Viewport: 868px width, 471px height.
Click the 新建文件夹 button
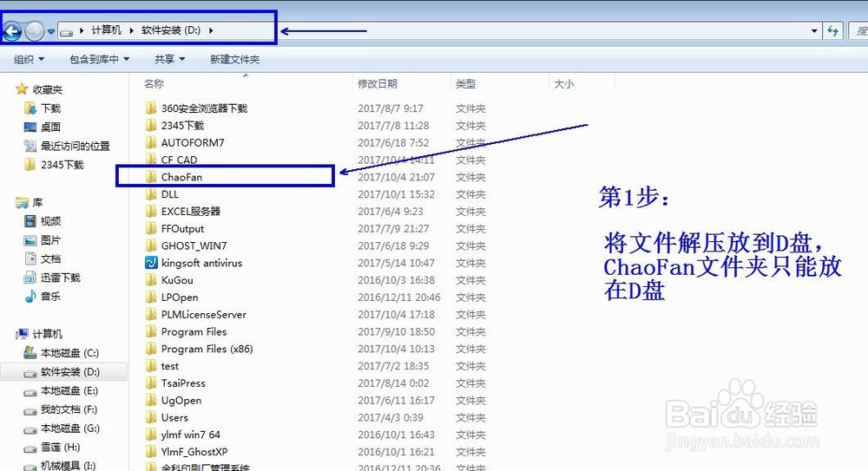234,59
